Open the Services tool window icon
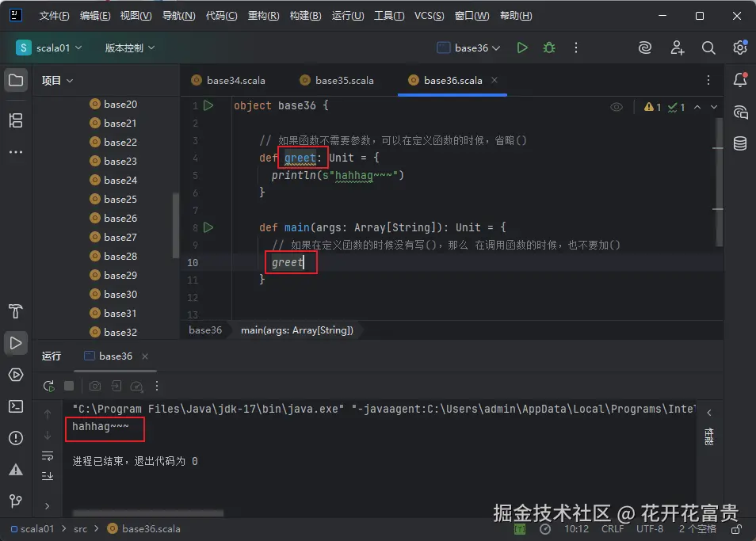Viewport: 756px width, 541px height. [15, 375]
